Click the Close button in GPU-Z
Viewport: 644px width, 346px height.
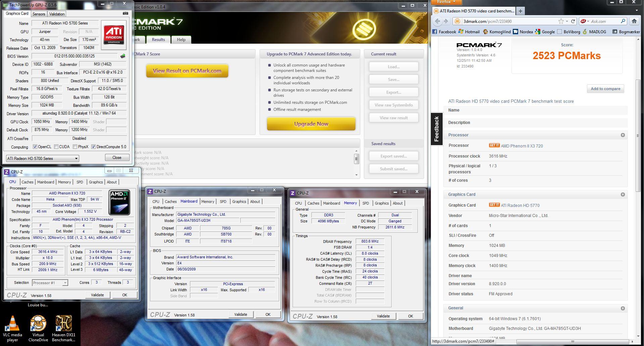(x=117, y=158)
